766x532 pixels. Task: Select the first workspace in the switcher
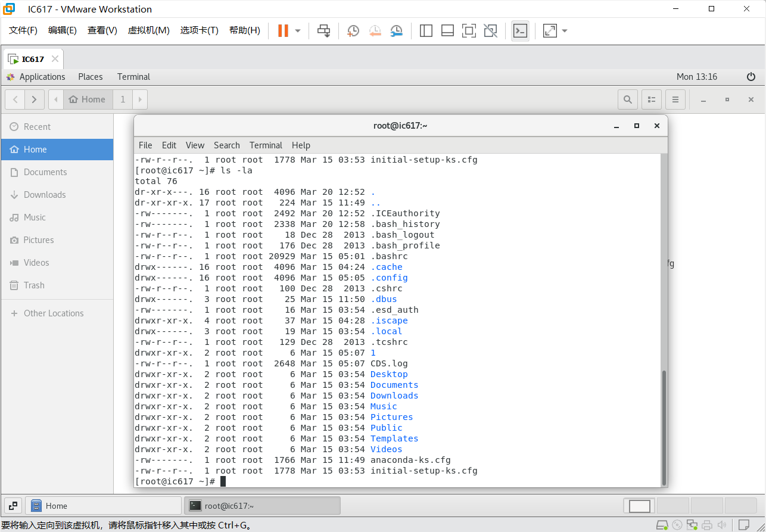640,506
